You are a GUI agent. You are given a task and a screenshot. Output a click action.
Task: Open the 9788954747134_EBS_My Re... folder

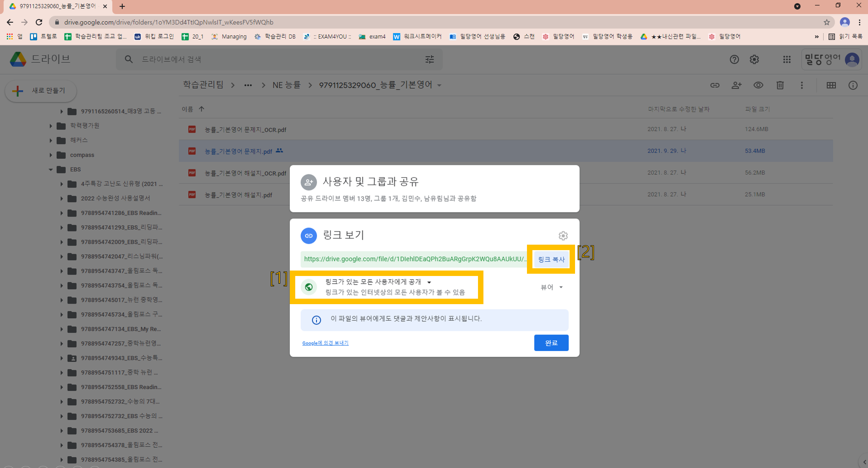121,329
